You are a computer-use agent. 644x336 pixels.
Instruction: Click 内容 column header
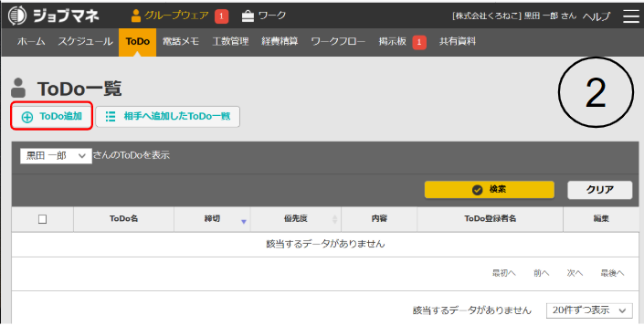pyautogui.click(x=379, y=219)
